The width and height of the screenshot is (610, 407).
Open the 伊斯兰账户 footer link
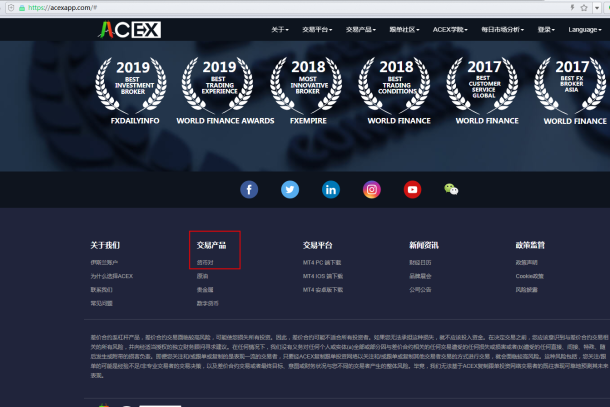[x=104, y=263]
